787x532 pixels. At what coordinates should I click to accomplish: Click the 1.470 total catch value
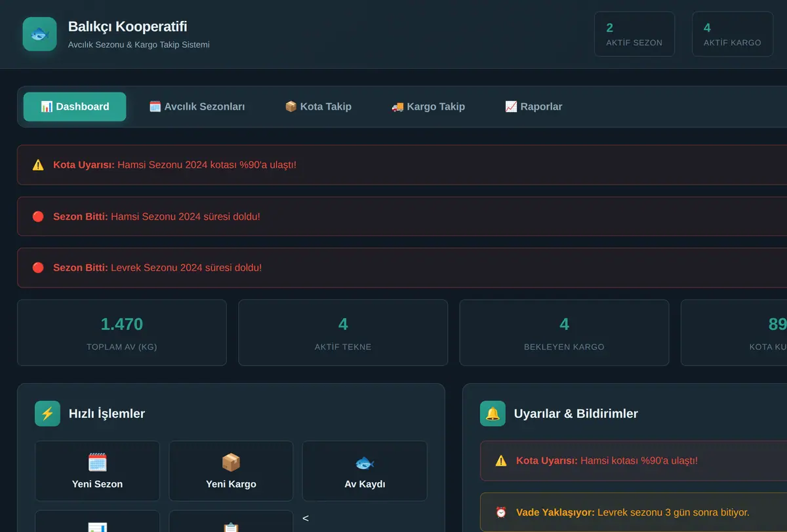pos(122,324)
